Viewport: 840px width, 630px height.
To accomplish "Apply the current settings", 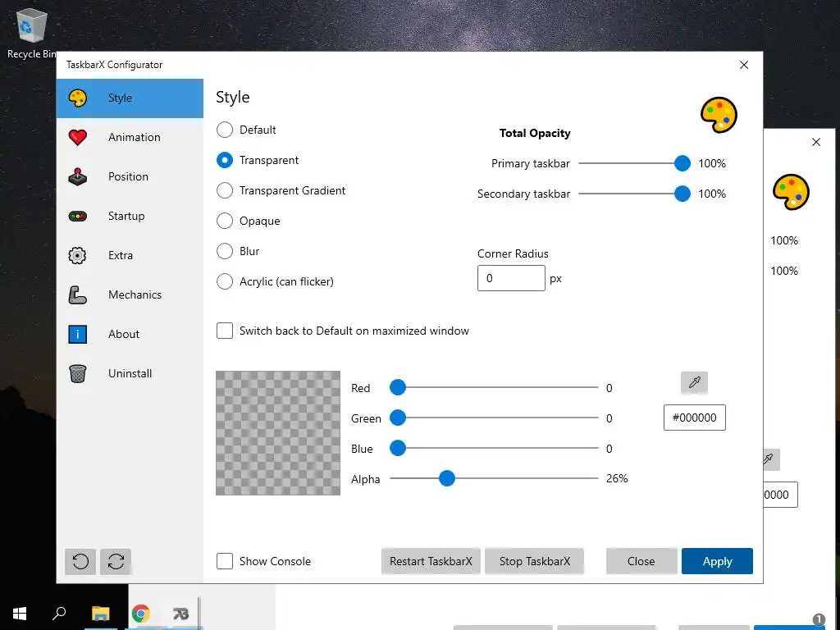I will pyautogui.click(x=717, y=561).
